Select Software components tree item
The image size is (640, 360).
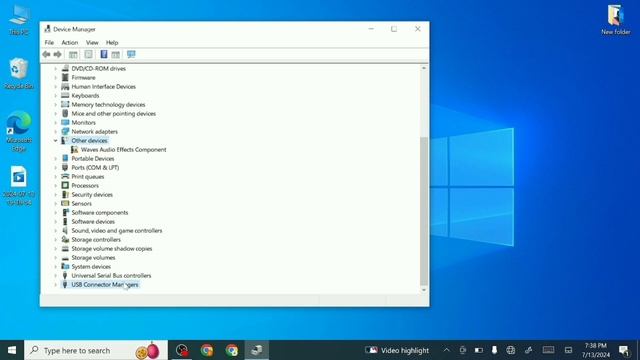pyautogui.click(x=100, y=213)
